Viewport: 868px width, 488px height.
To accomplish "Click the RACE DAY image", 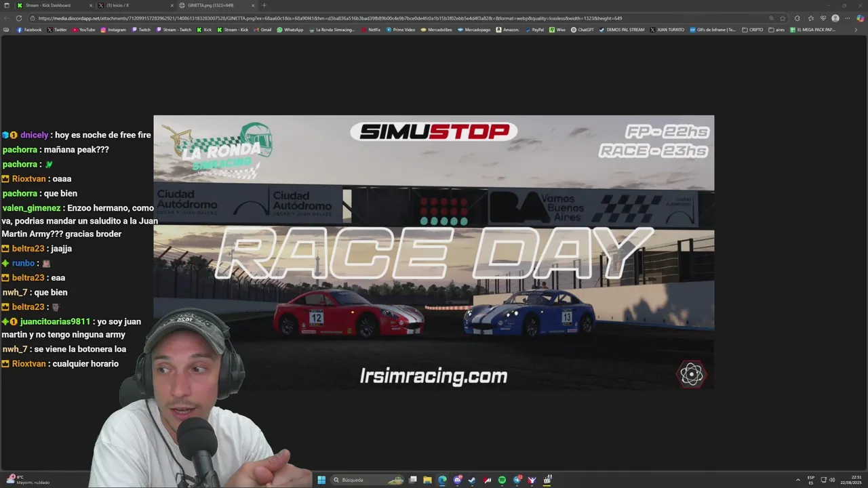I will click(434, 252).
